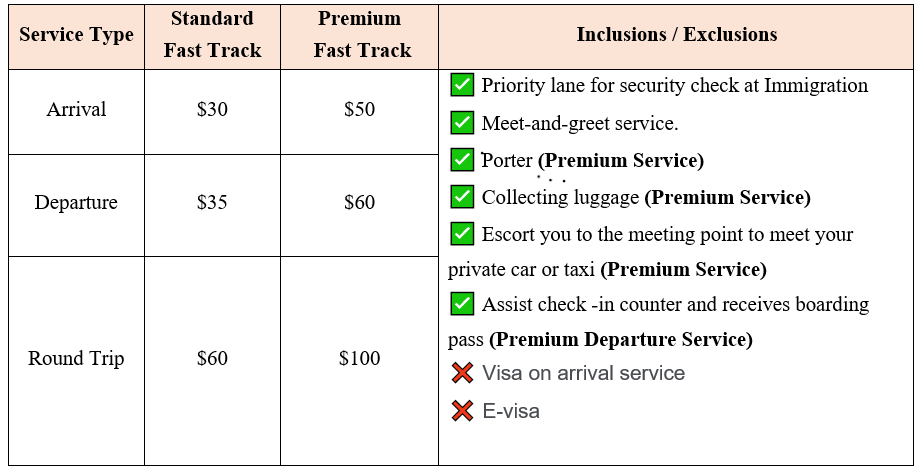Click the Departure row label
This screenshot has height=475, width=920.
(76, 203)
